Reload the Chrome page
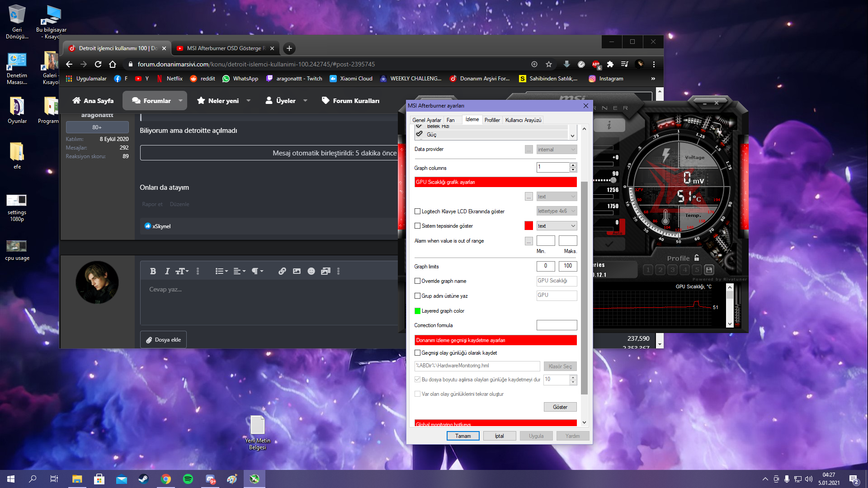This screenshot has width=868, height=488. 98,64
